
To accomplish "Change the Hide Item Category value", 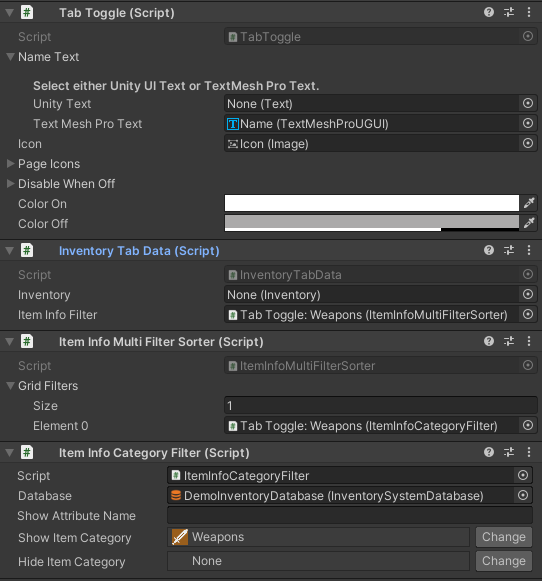I will [504, 561].
